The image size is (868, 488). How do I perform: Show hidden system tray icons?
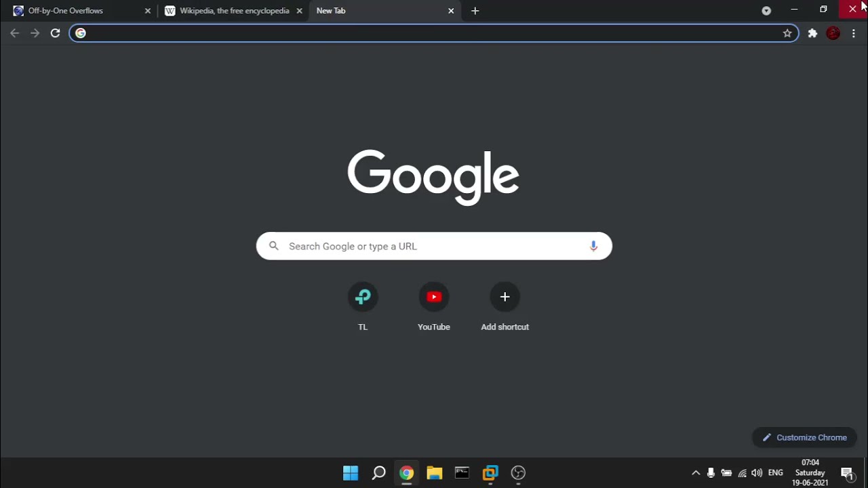[695, 473]
